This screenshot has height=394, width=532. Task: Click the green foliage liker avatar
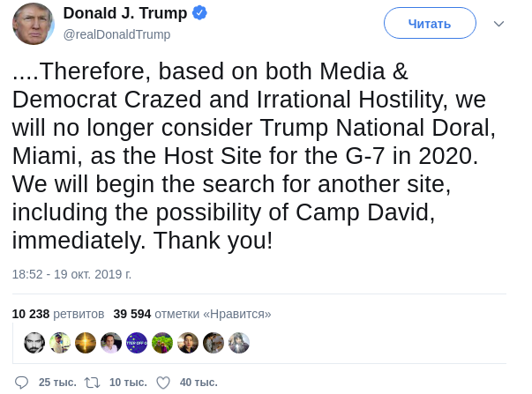tap(162, 343)
